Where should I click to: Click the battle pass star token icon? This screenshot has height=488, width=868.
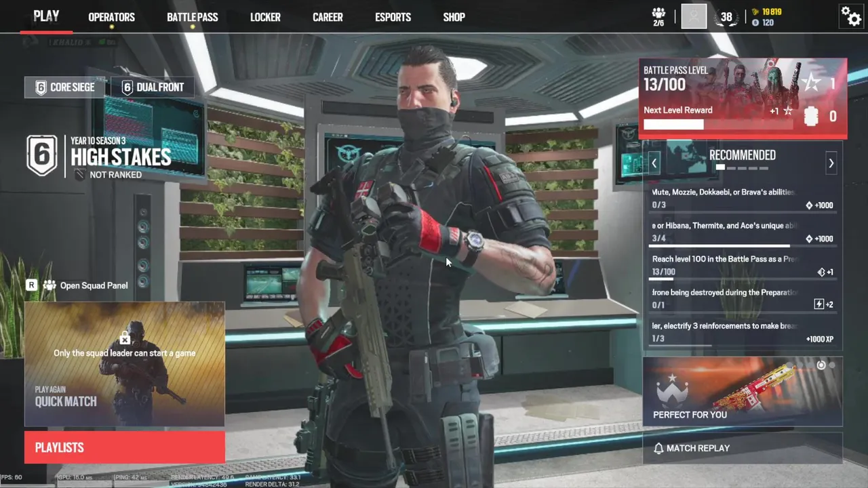coord(811,84)
